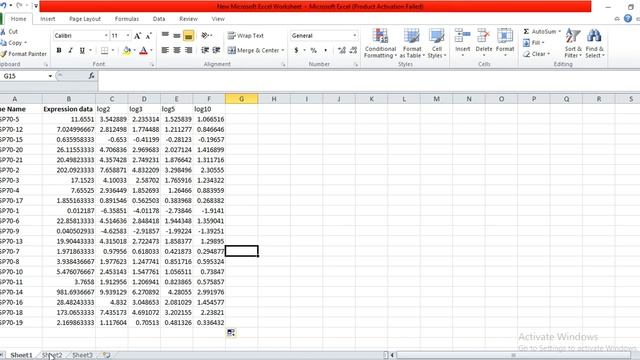This screenshot has height=360, width=640.
Task: Open Auto Fill Options smart tag
Action: tap(231, 333)
